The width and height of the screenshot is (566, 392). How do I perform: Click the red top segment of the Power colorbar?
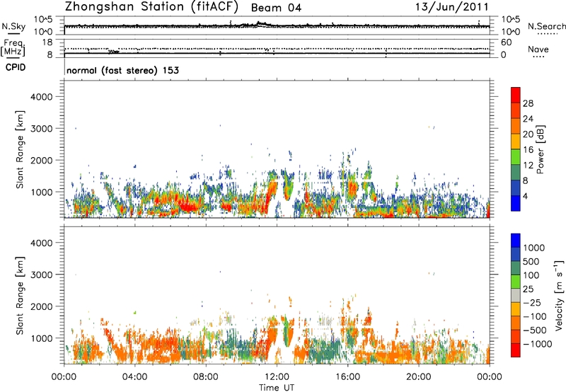pyautogui.click(x=516, y=95)
